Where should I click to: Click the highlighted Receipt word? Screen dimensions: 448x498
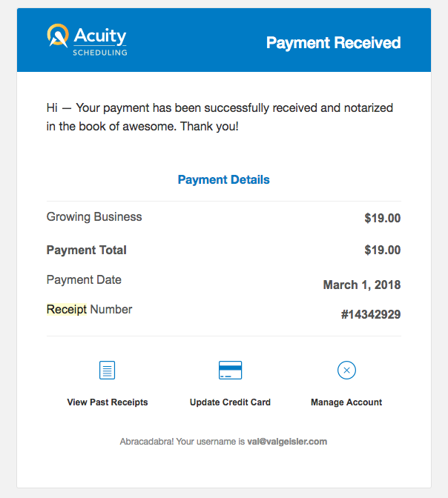[67, 309]
